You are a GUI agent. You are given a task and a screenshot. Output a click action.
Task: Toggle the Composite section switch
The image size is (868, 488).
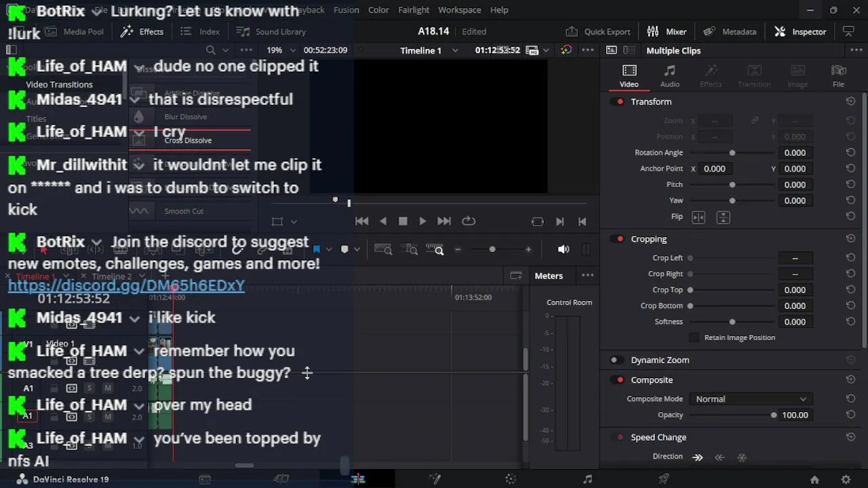(618, 380)
